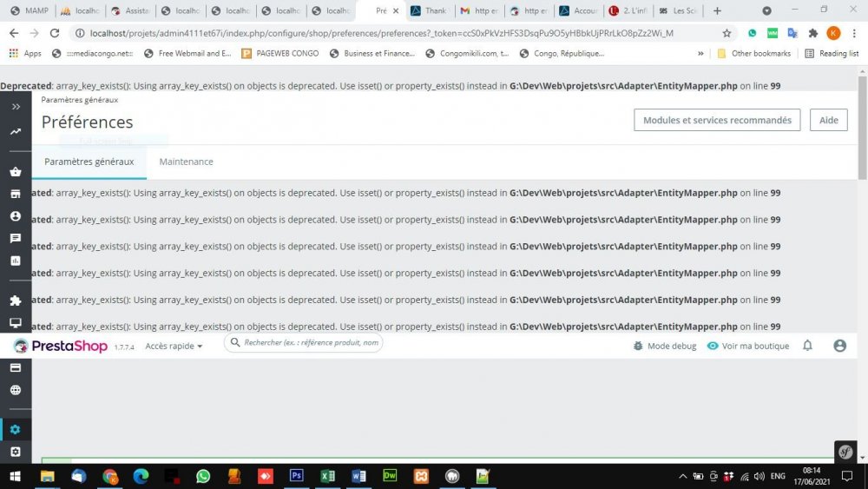Open Excel from the taskbar
Image resolution: width=868 pixels, height=489 pixels.
pyautogui.click(x=328, y=476)
